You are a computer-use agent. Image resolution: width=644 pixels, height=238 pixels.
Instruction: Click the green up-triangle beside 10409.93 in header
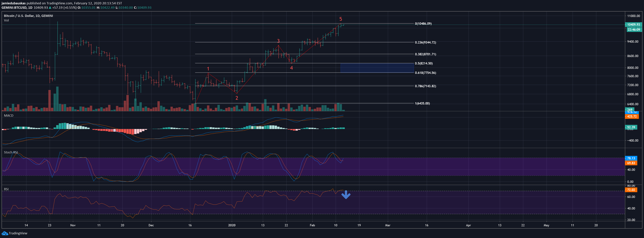click(50, 7)
